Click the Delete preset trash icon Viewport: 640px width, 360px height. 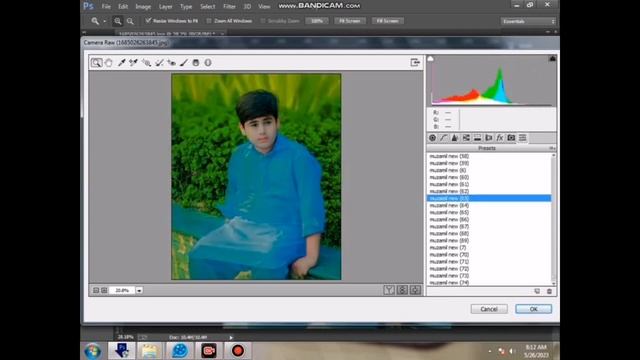tap(549, 291)
